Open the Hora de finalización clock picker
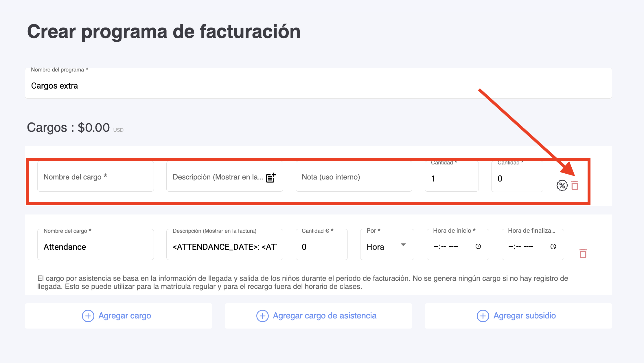The width and height of the screenshot is (644, 363). pyautogui.click(x=553, y=246)
